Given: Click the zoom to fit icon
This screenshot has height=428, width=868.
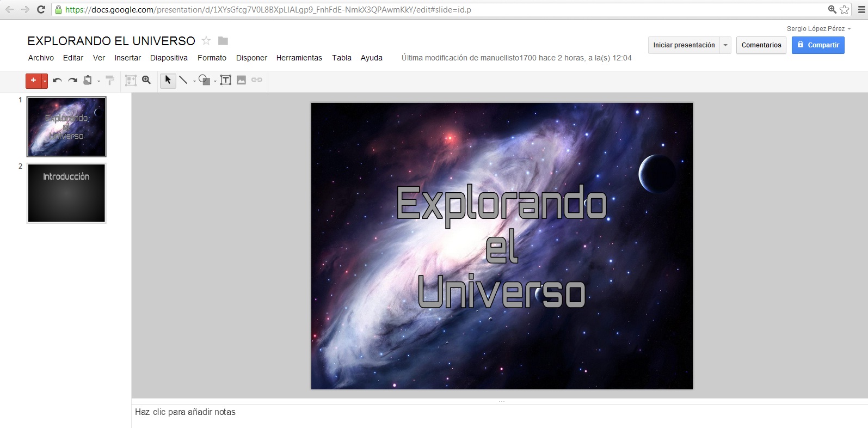Looking at the screenshot, I should coord(131,80).
